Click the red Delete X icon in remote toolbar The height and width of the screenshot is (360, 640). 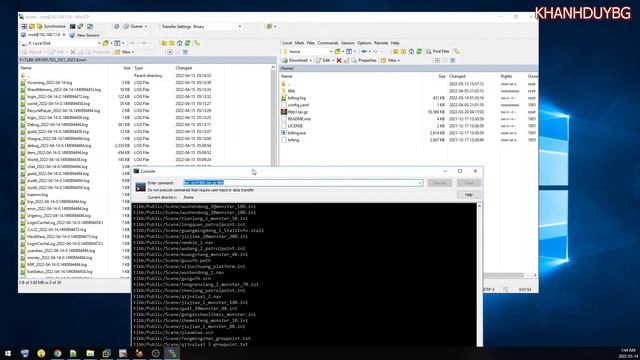click(x=339, y=60)
